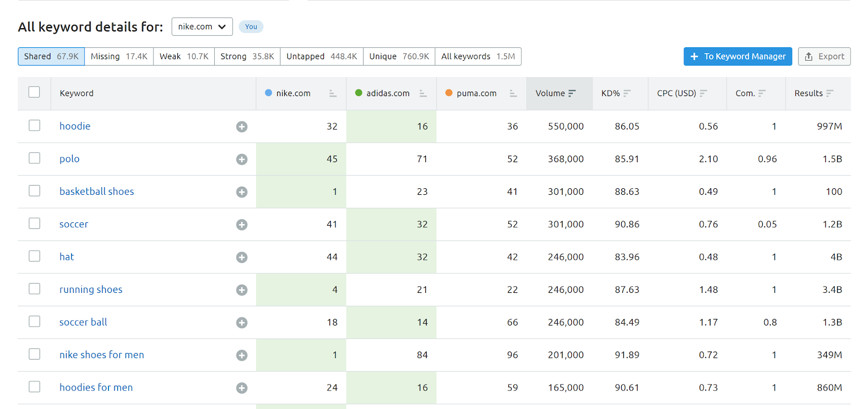Sort by Com. column sort icon
868x409 pixels.
pyautogui.click(x=762, y=93)
